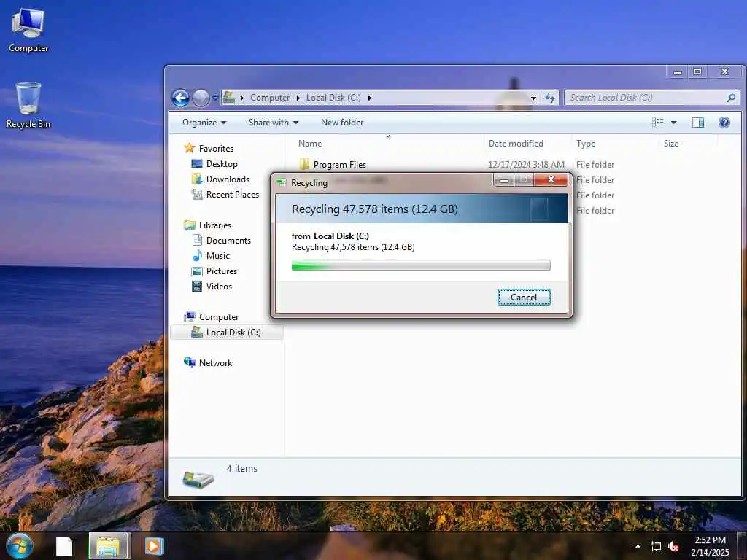Show hidden tray icons arrow

(638, 546)
